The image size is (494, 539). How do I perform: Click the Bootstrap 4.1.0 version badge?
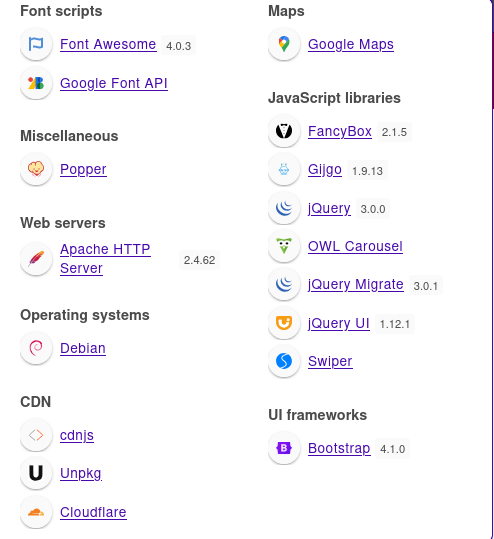[392, 449]
